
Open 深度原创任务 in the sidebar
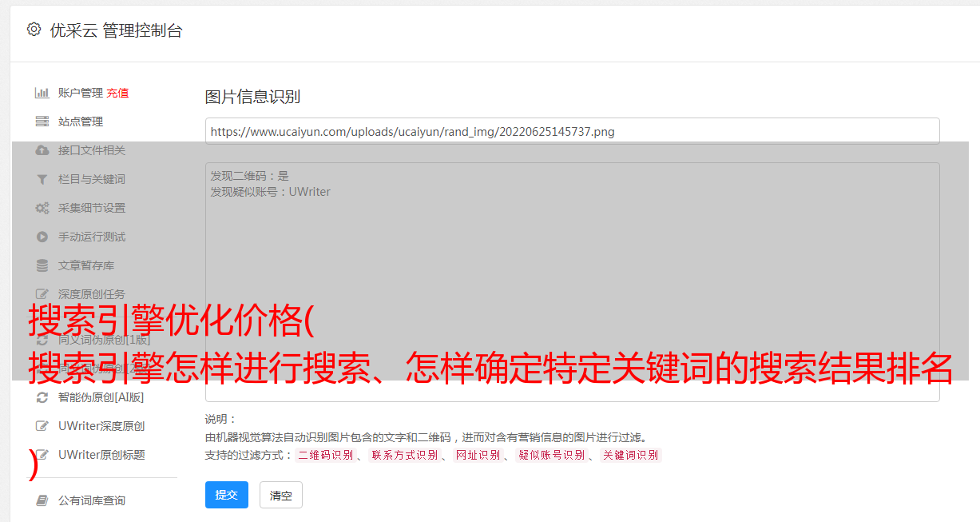coord(92,294)
